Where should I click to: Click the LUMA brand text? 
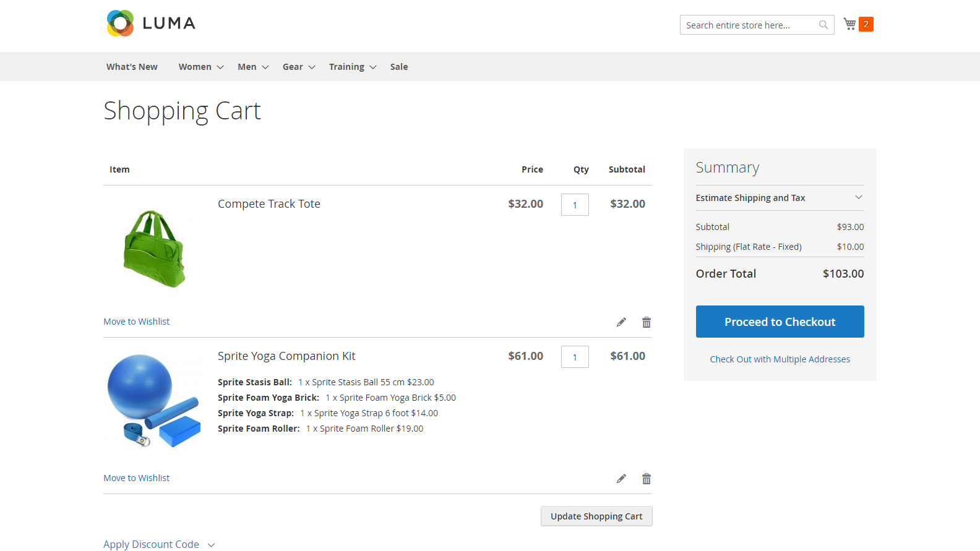(x=169, y=23)
